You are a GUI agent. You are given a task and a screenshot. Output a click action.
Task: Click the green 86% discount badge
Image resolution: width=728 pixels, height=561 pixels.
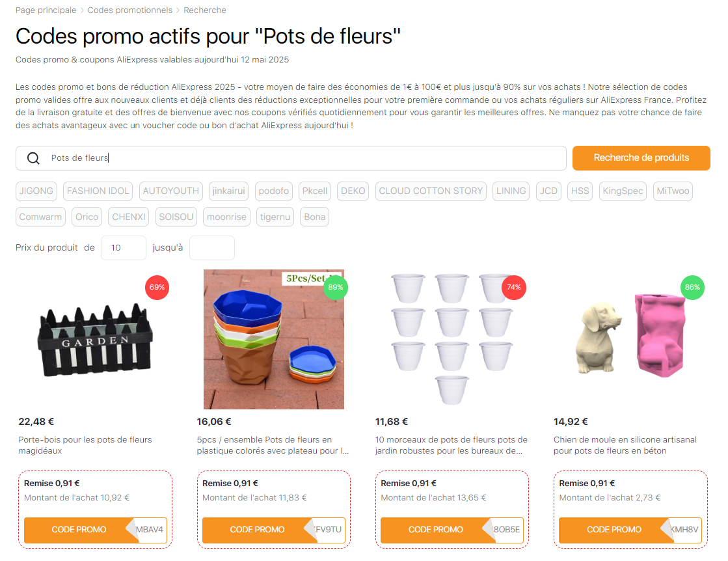692,287
